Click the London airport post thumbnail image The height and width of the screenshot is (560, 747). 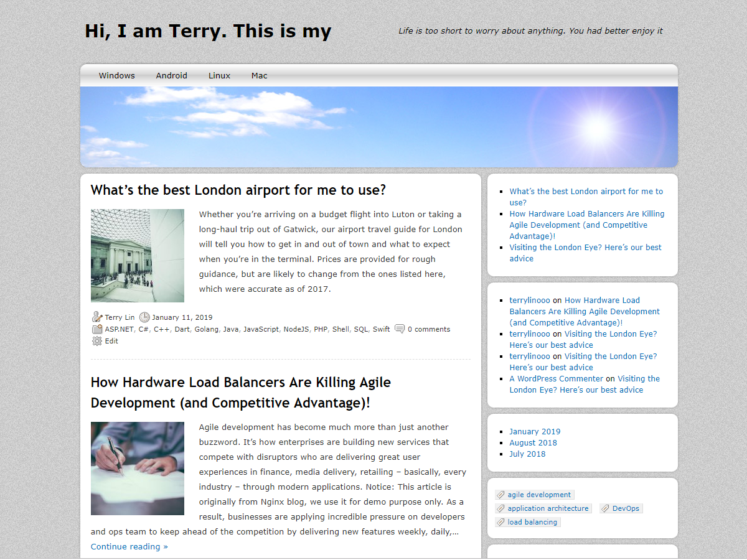pos(138,256)
